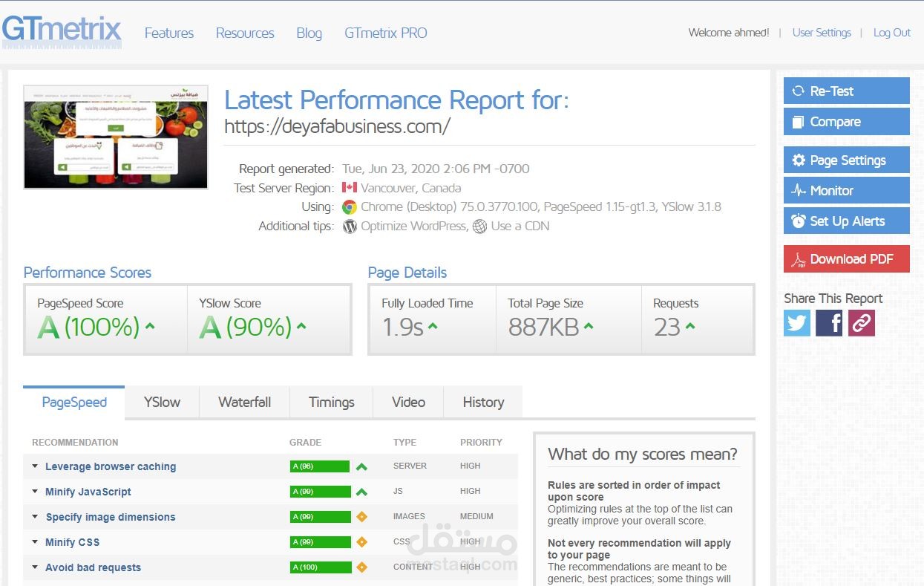Click the WordPress icon beside Optimize WordPress
Viewport: 924px width, 586px height.
[x=350, y=227]
